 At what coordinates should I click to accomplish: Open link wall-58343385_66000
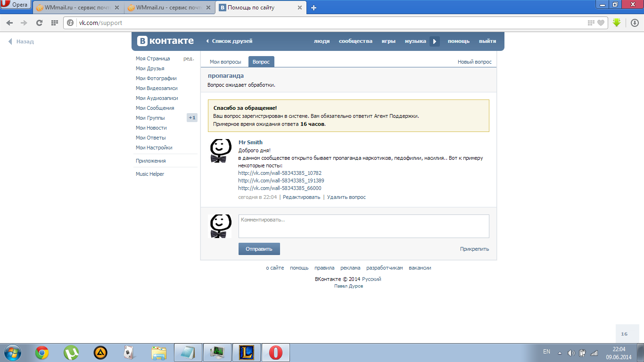coord(280,188)
